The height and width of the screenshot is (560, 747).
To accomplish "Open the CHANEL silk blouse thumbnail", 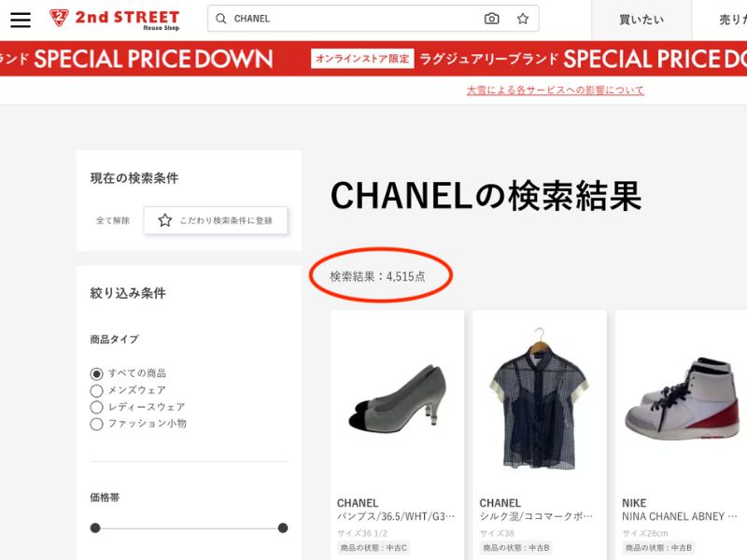I will coord(540,399).
